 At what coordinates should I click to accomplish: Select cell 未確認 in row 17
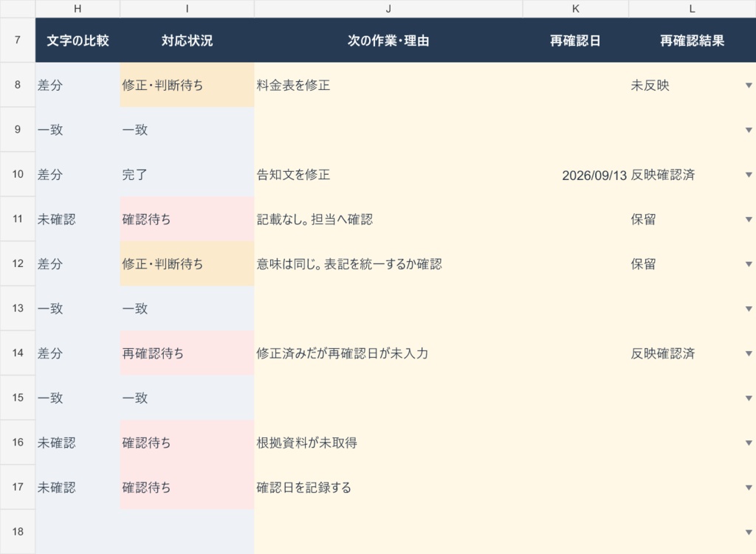78,487
